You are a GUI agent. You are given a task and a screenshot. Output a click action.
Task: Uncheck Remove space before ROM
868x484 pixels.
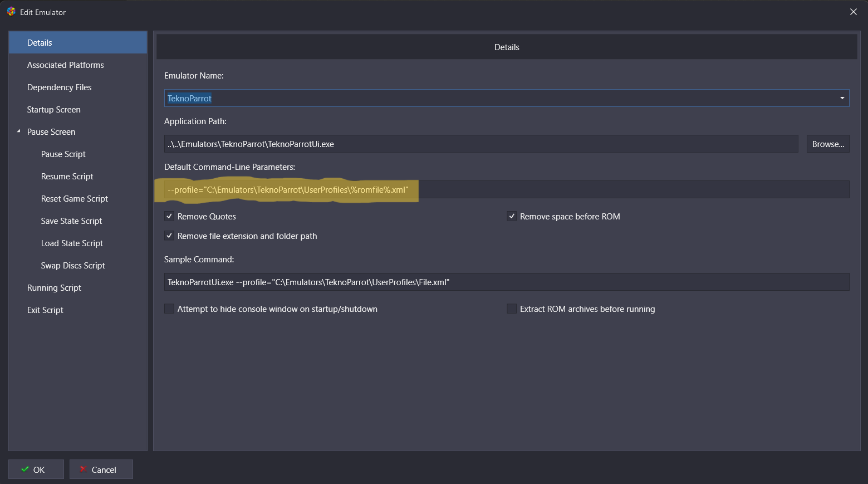coord(512,216)
